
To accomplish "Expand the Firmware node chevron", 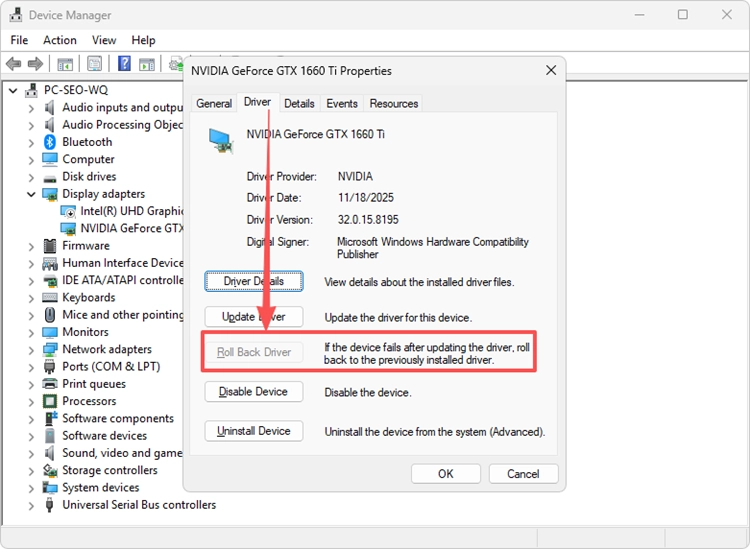I will coord(31,246).
